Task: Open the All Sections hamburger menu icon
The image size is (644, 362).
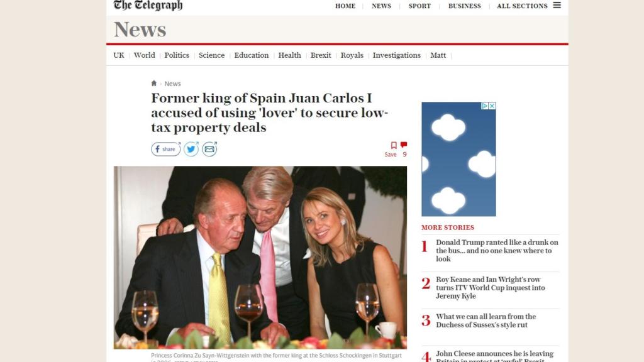Action: point(557,5)
